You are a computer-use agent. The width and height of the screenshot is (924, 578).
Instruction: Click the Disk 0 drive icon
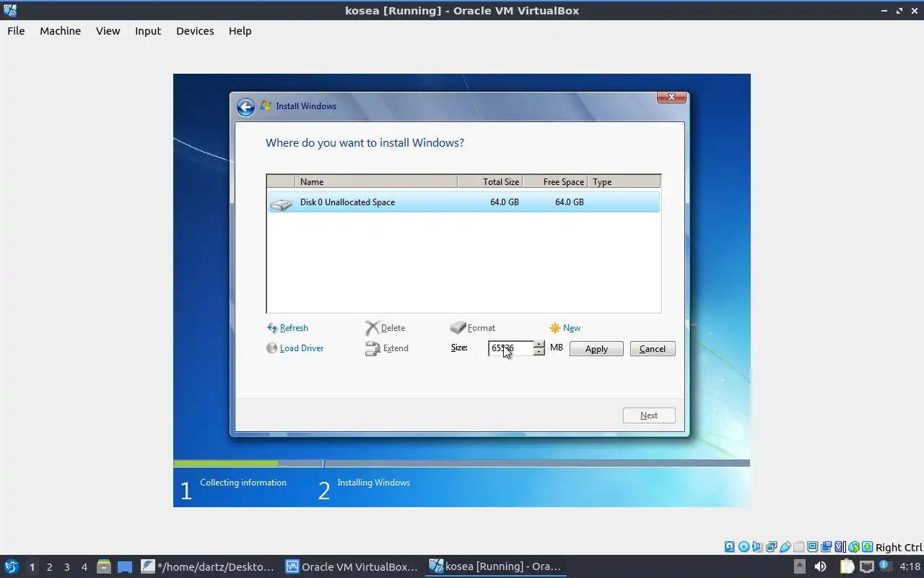(281, 204)
